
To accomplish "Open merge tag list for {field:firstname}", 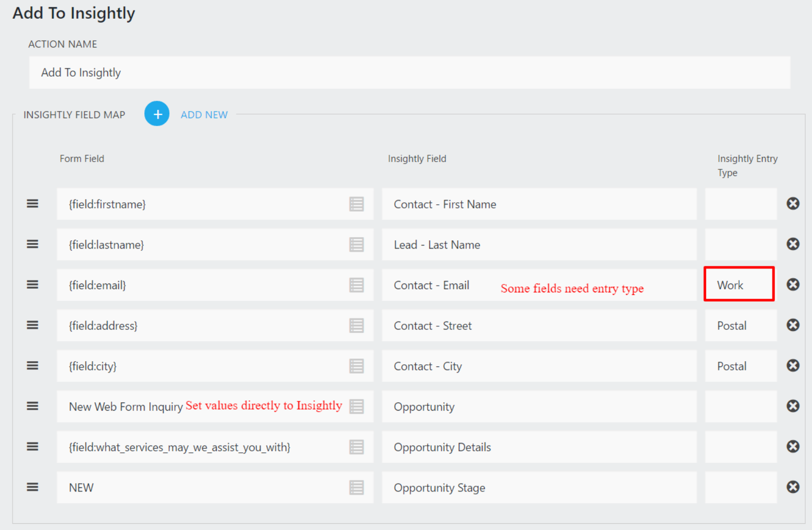I will (356, 204).
